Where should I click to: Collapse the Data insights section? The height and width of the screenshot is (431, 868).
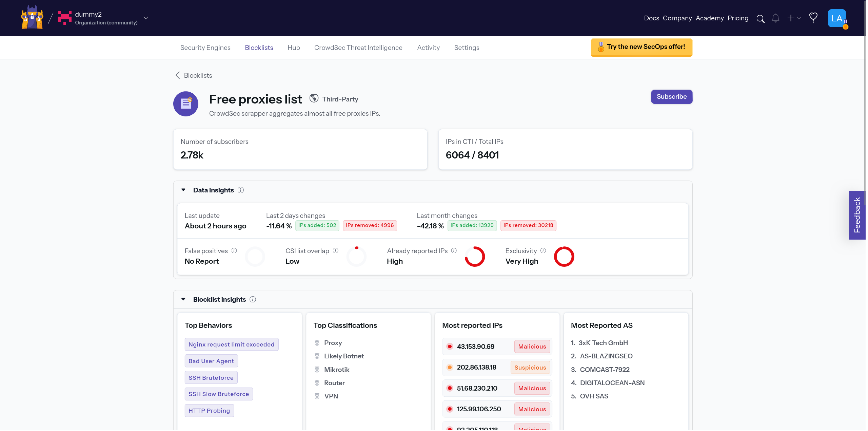(x=183, y=190)
